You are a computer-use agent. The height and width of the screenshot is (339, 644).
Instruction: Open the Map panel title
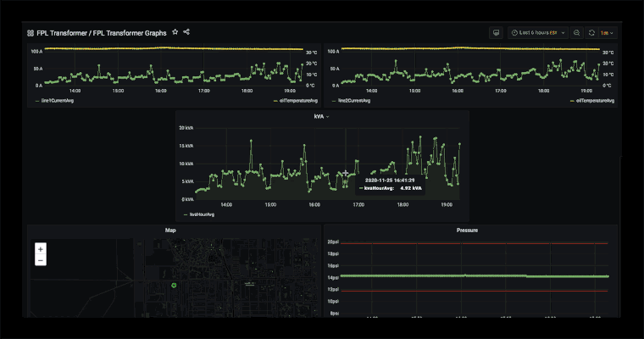tap(170, 231)
